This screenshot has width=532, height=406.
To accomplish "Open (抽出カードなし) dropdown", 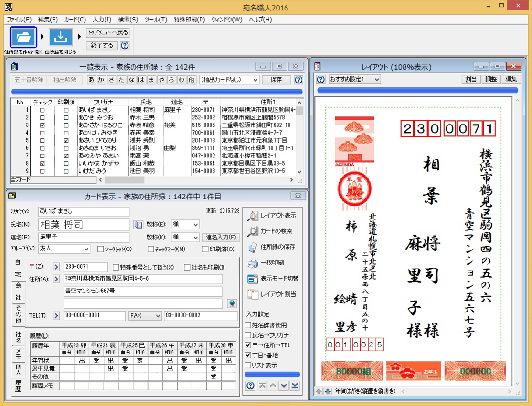I will [229, 80].
